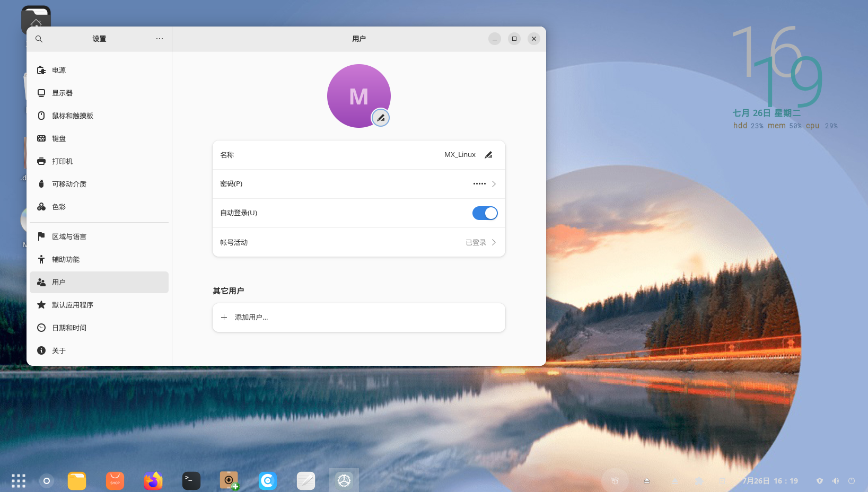The height and width of the screenshot is (492, 868).
Task: Click the 名称 name label
Action: (227, 155)
